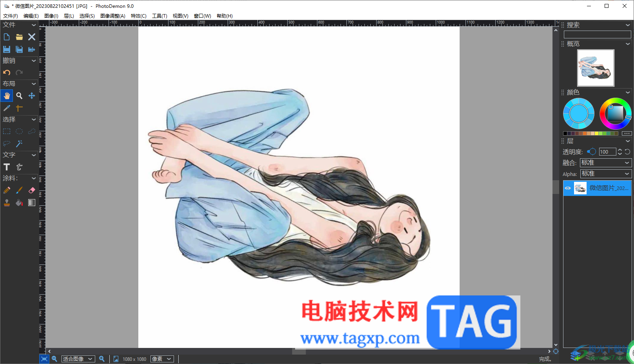
Task: Open the 文件(F) menu
Action: pos(11,16)
